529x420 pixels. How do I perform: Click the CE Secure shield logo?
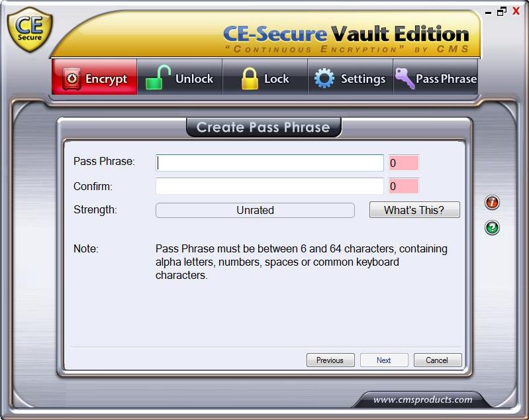click(x=30, y=30)
